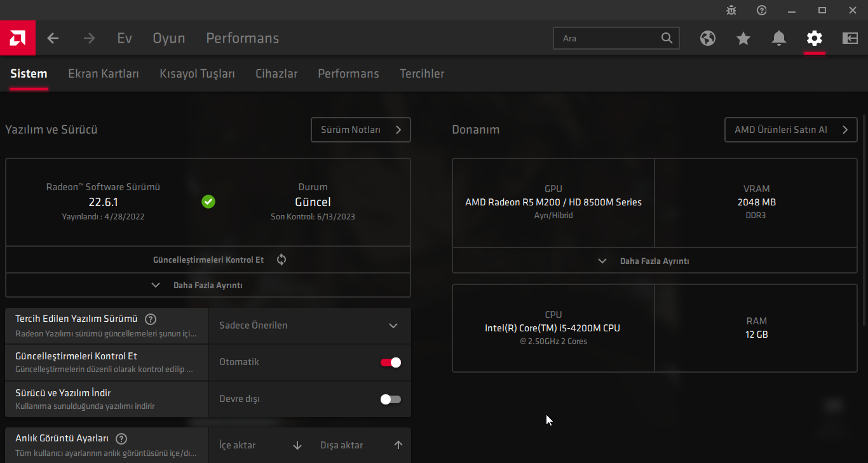Expand Daha Fazla Ayrıntı under GPU hardware
This screenshot has height=463, width=868.
654,261
